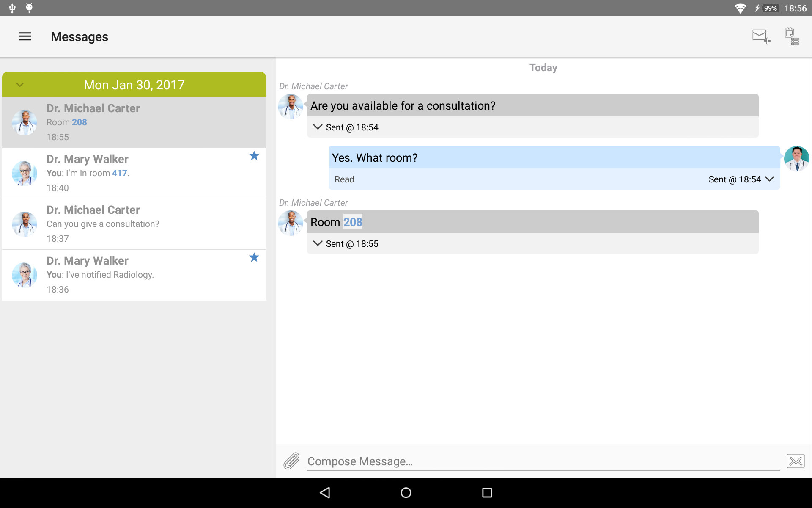
Task: Open the hamburger navigation menu
Action: coord(25,36)
